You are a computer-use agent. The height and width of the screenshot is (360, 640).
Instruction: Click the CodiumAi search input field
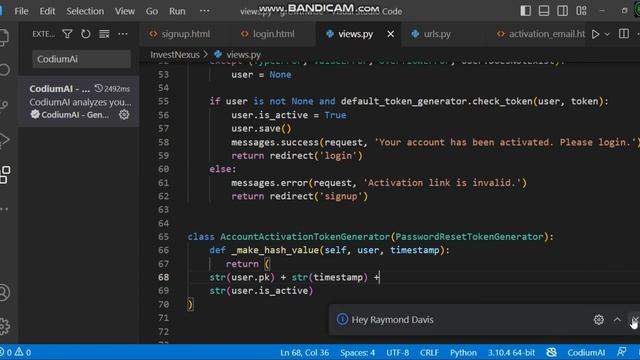tap(81, 59)
